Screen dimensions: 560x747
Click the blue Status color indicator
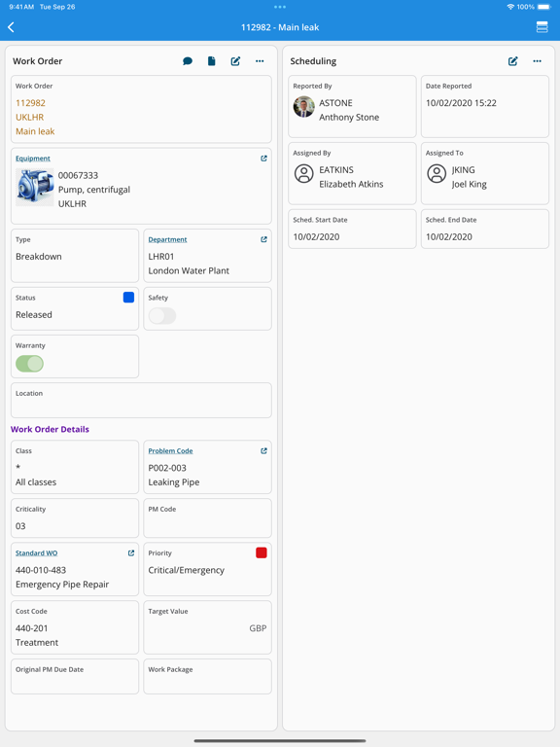point(128,298)
